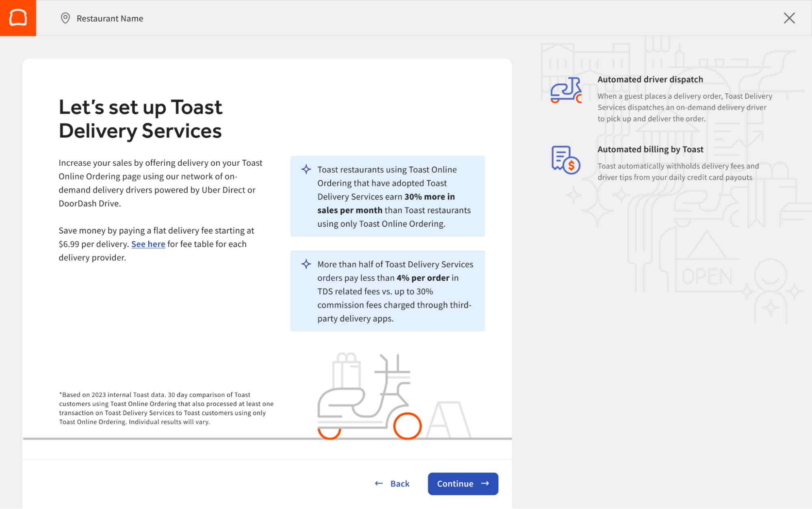Open the See here fee table link
812x509 pixels.
pos(148,244)
